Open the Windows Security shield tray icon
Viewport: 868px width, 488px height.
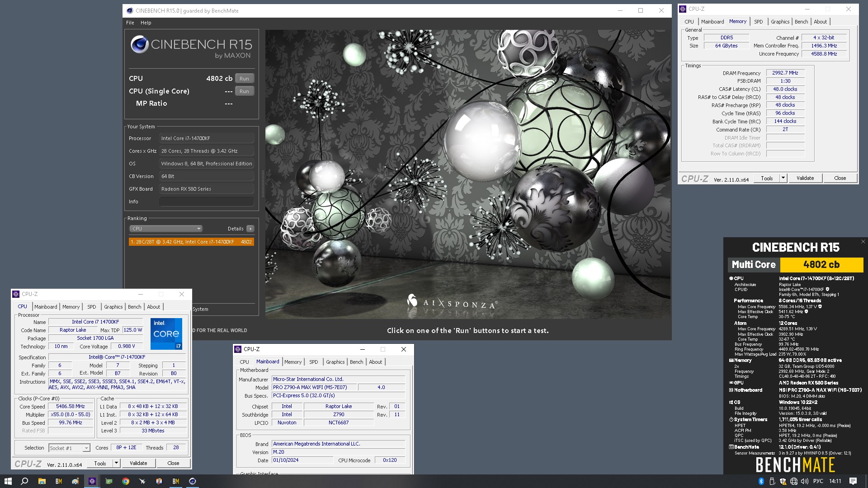pyautogui.click(x=783, y=481)
